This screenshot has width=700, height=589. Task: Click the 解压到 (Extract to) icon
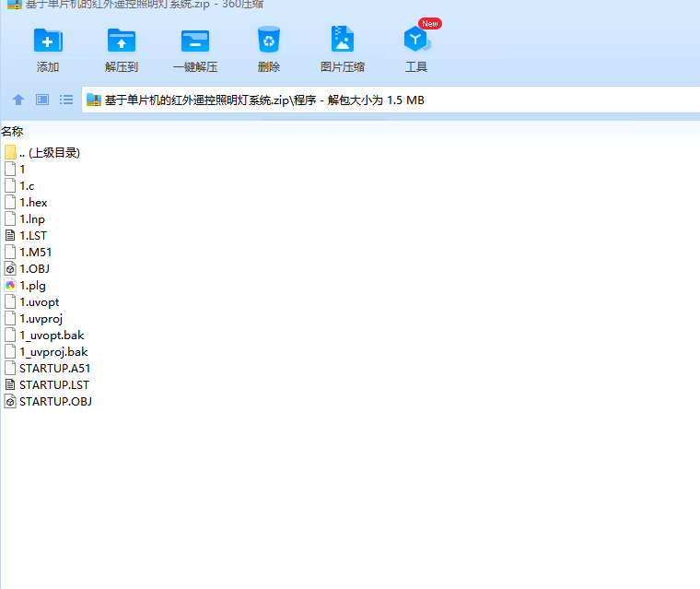coord(122,41)
